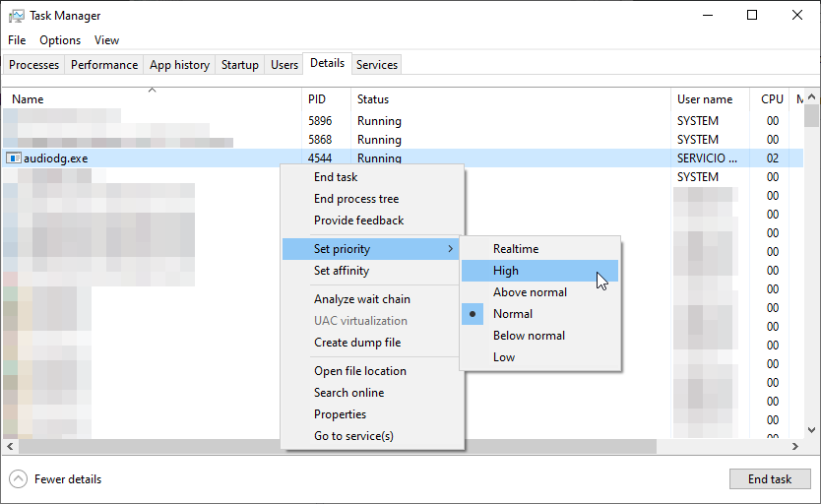Click the Task Manager title bar icon
This screenshot has height=504, width=821.
tap(17, 16)
